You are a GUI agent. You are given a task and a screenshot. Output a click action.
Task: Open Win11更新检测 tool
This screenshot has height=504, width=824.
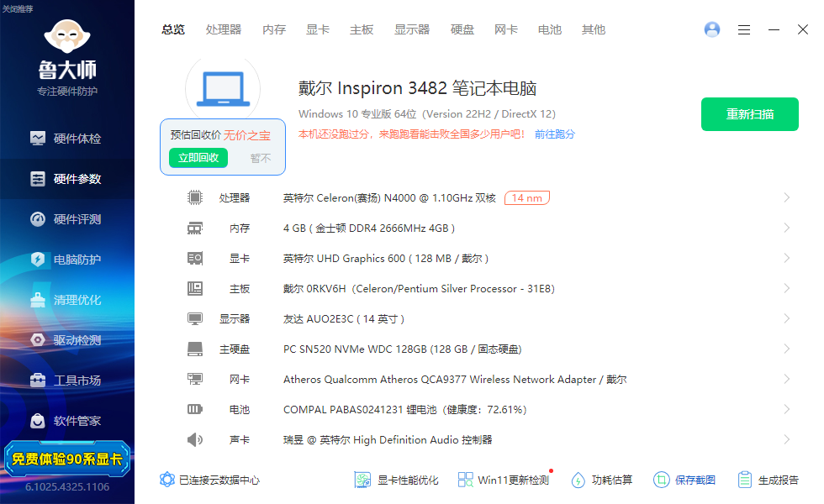click(x=504, y=480)
